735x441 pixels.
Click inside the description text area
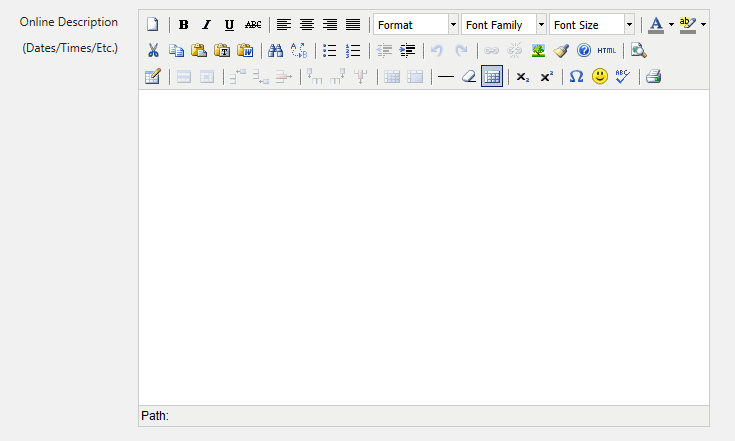pos(424,247)
